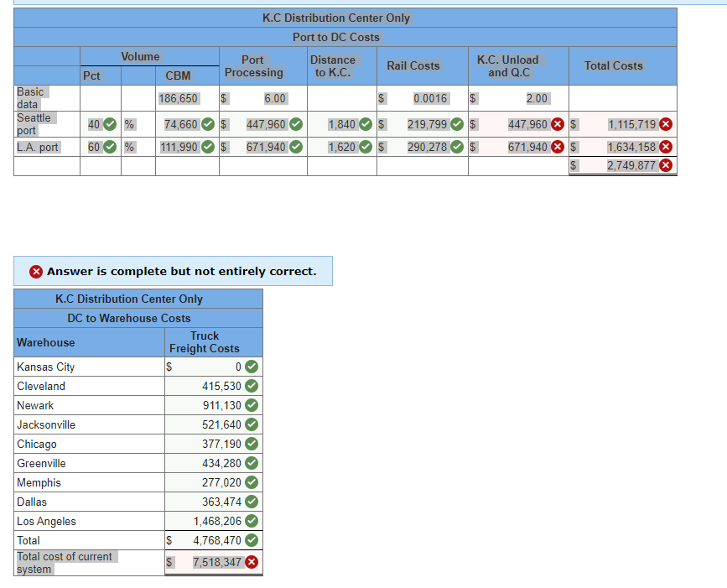This screenshot has width=727, height=588.
Task: Click Total cost of current system label
Action: (65, 563)
